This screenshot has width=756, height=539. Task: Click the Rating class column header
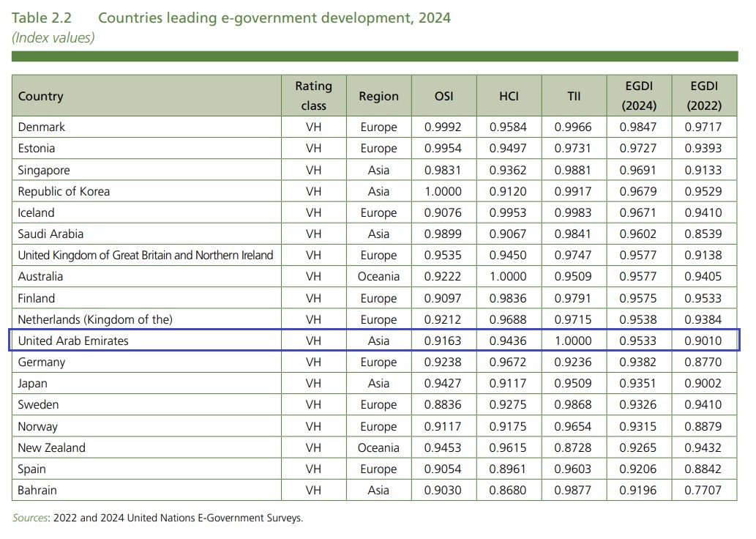tap(313, 96)
